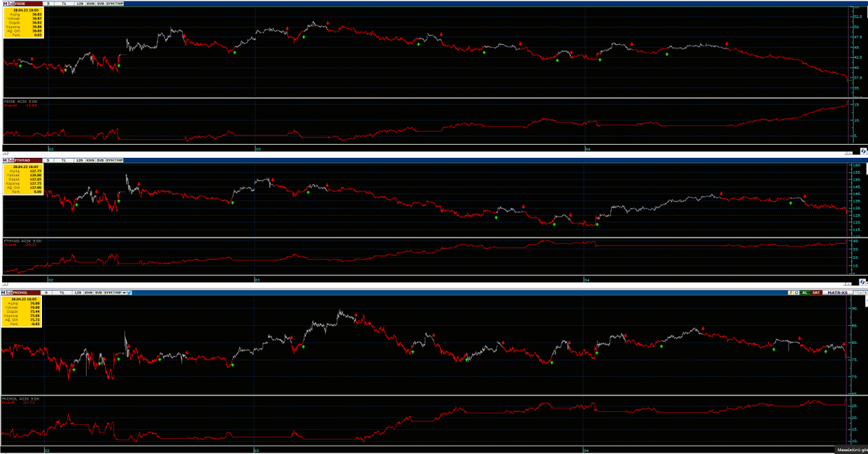Viewport: 868px width, 454px height.
Task: Click date '28.04.23 18:05' in FRISE info box
Action: pos(26,10)
